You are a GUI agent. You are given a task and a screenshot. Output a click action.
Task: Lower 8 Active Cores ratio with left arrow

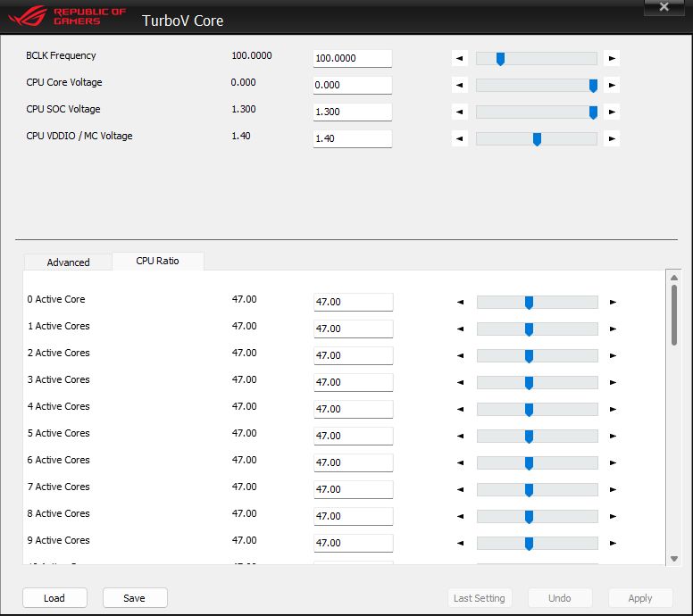point(461,517)
